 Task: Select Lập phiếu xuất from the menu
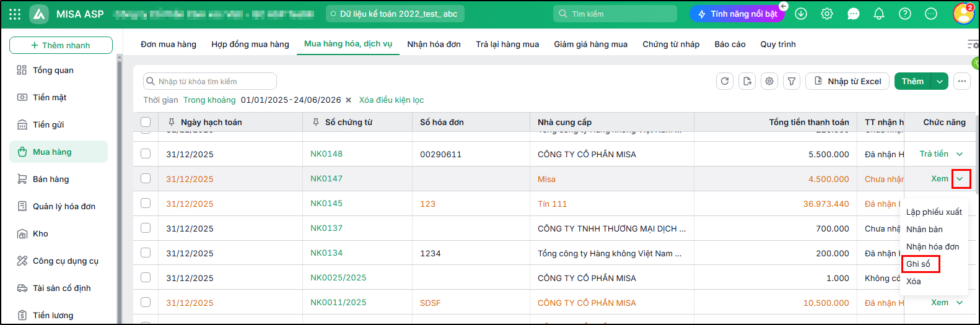point(934,212)
